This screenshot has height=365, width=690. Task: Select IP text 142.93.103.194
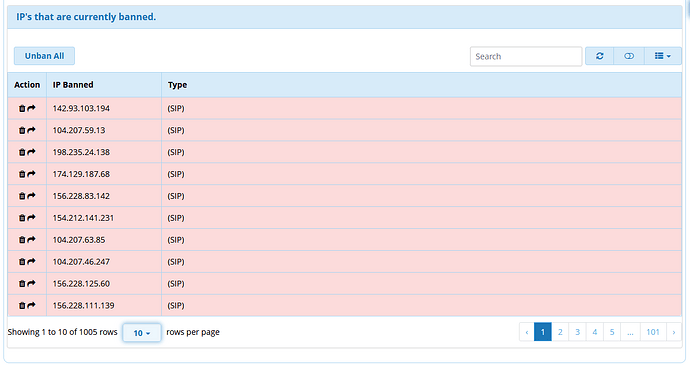tap(81, 108)
